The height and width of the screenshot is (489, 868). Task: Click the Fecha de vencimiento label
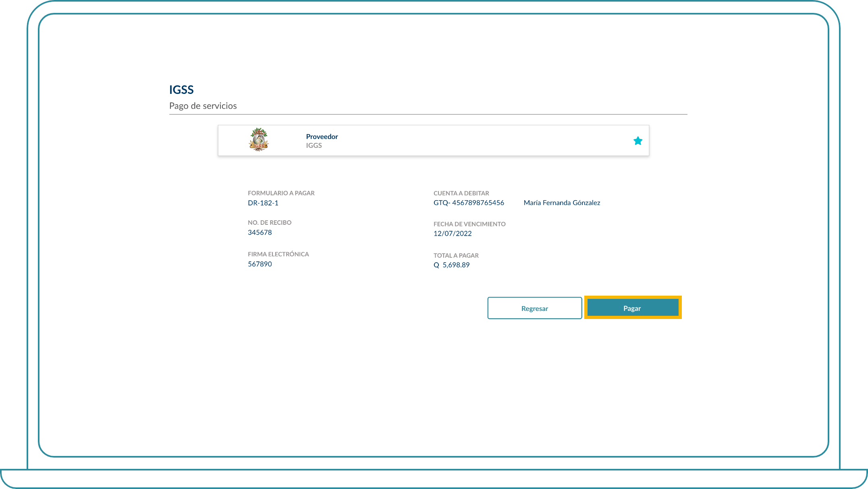tap(469, 224)
